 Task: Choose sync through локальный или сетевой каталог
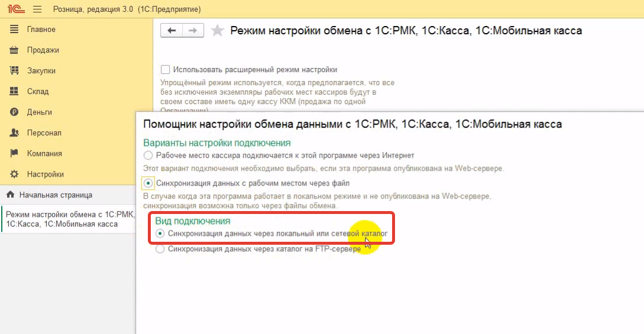coord(160,234)
